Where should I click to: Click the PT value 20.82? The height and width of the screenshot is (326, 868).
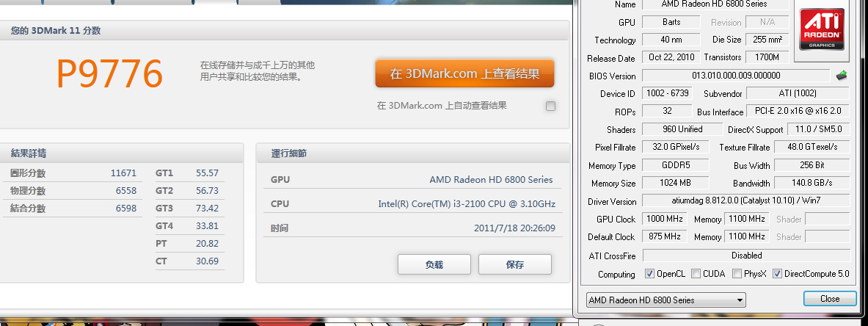[207, 243]
